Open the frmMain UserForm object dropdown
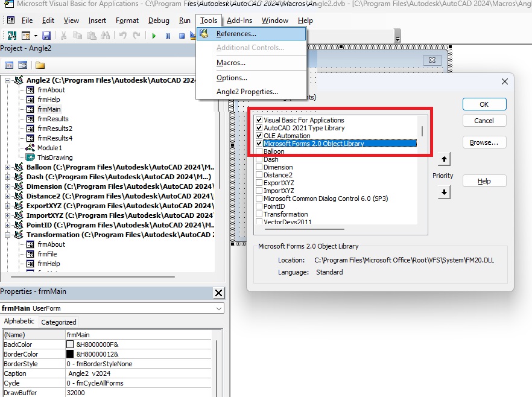Image resolution: width=532 pixels, height=397 pixels. (x=218, y=308)
